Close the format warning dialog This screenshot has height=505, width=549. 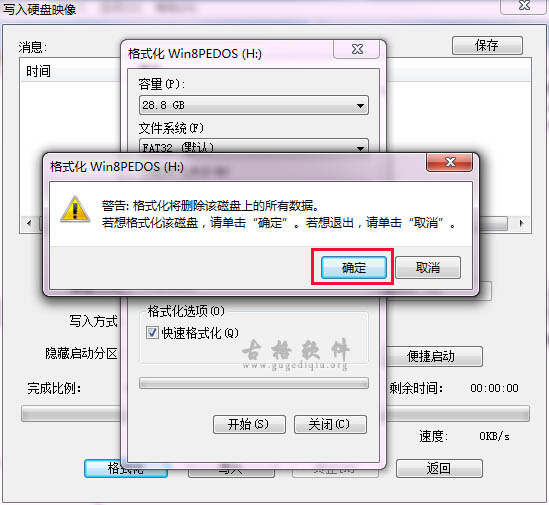point(450,162)
